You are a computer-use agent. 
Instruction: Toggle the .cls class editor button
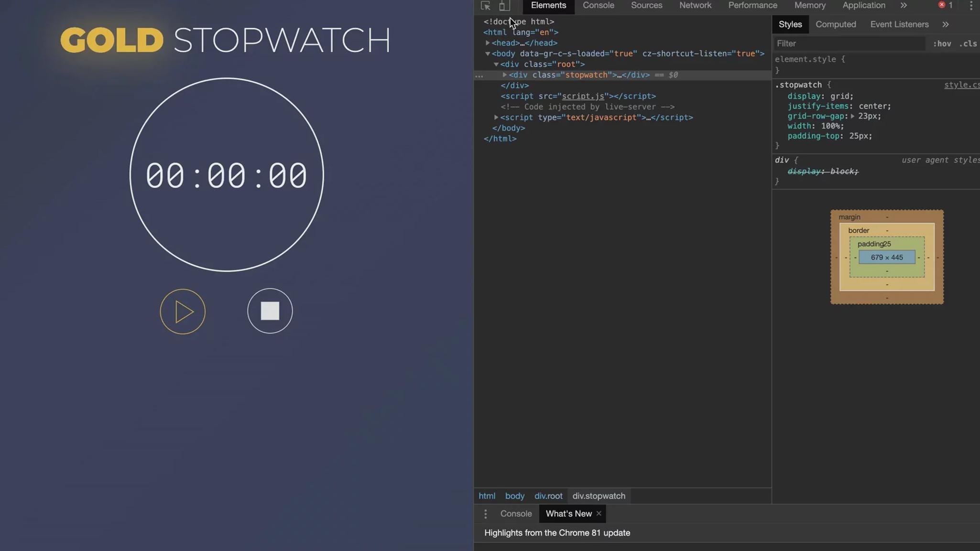click(969, 44)
